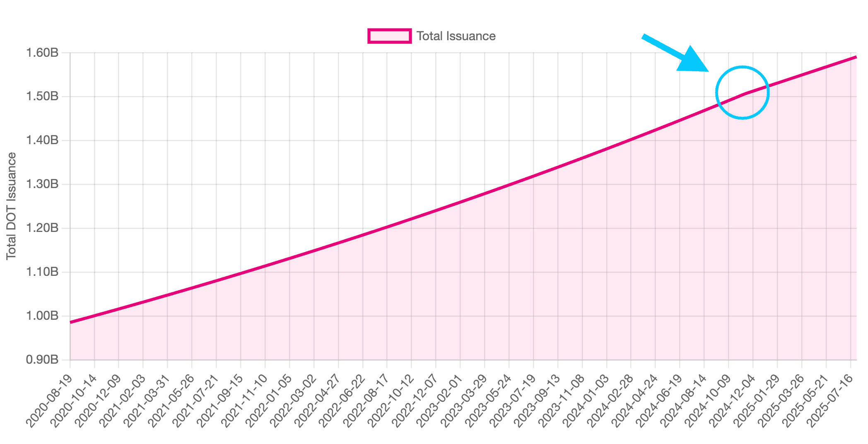This screenshot has width=868, height=444.
Task: Click the 0.90B y-axis tick label
Action: tap(42, 360)
